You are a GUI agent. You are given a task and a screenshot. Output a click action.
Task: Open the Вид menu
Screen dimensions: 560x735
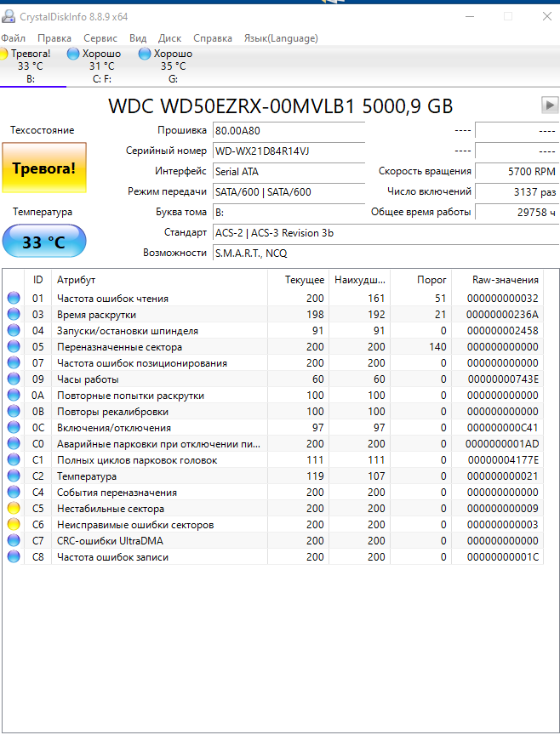click(x=138, y=38)
